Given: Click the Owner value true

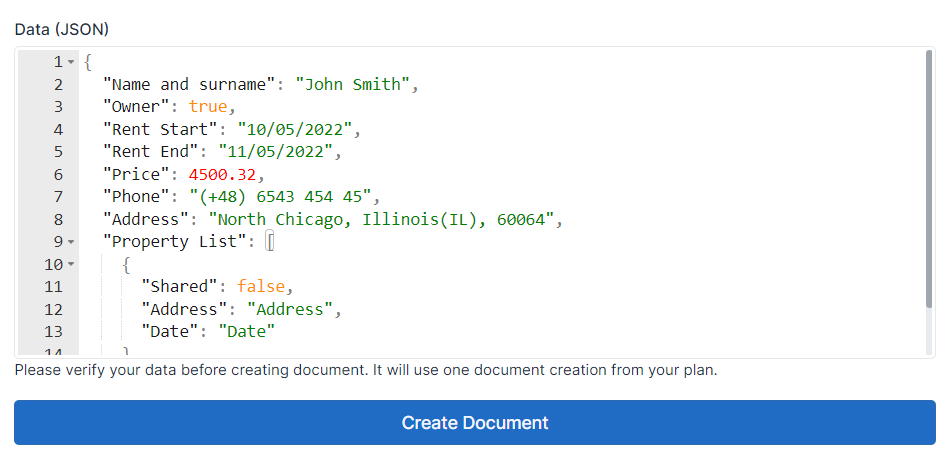Looking at the screenshot, I should point(207,107).
